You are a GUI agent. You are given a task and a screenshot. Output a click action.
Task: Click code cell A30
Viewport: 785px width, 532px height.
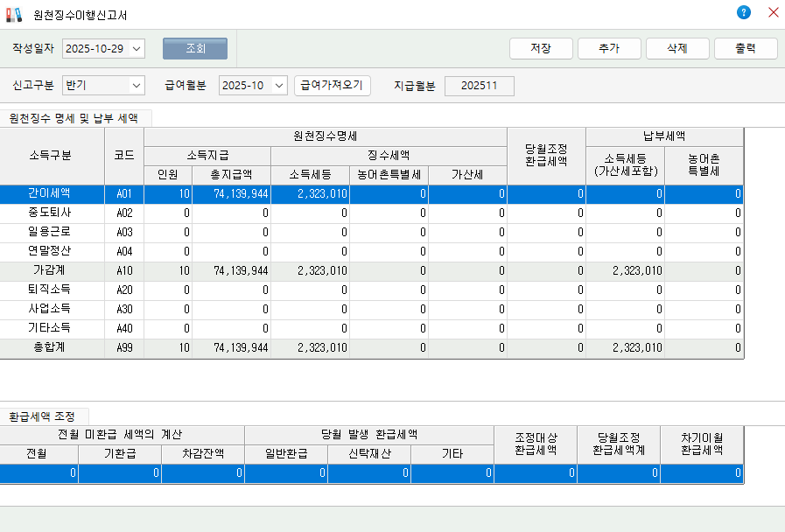point(124,309)
